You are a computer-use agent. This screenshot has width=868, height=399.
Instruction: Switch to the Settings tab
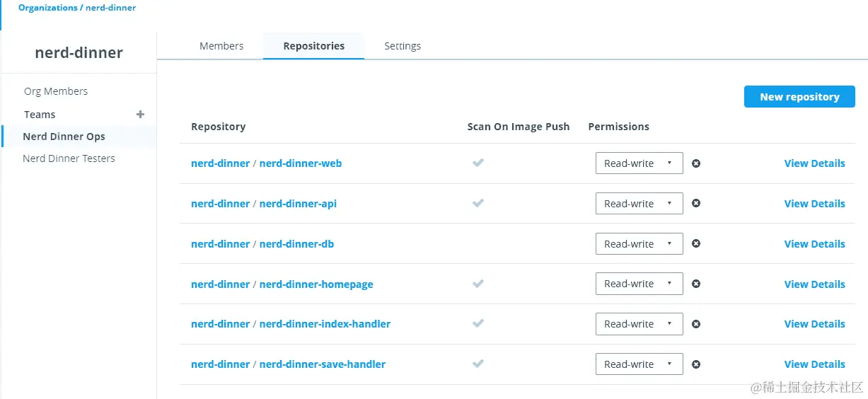[x=403, y=46]
